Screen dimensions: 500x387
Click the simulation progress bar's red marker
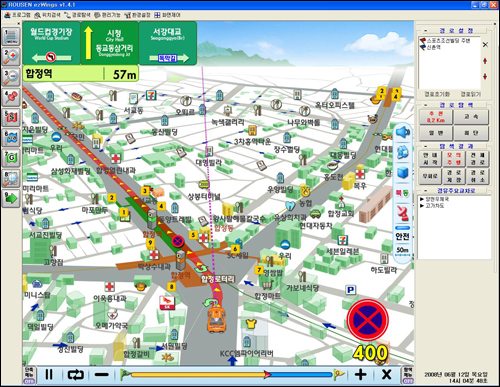tap(267, 375)
